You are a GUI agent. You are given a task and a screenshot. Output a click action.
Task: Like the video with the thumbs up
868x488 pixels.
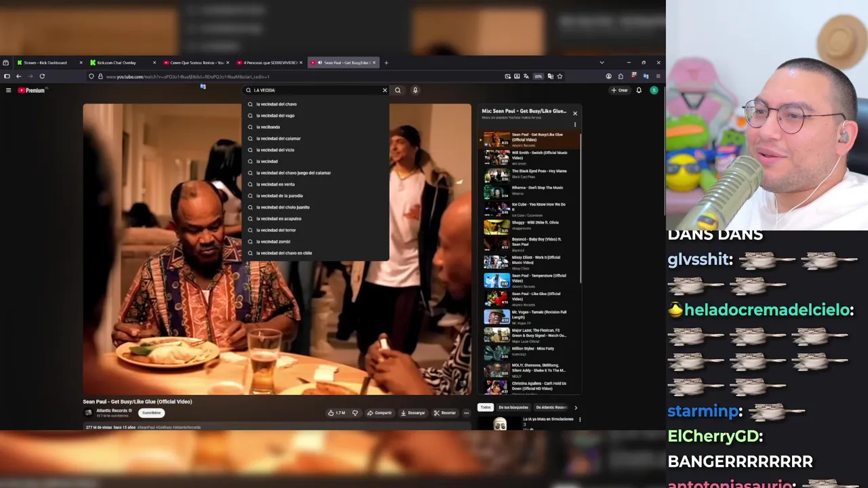336,413
